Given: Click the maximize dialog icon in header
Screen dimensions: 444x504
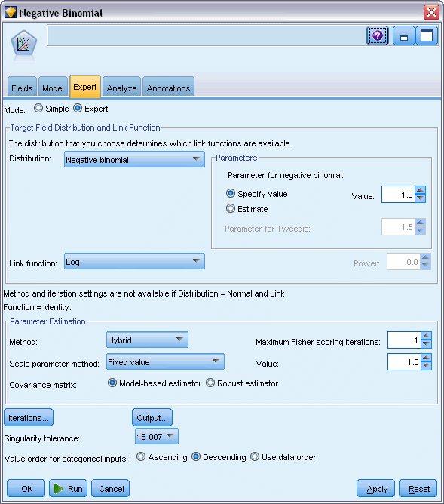Looking at the screenshot, I should point(427,35).
